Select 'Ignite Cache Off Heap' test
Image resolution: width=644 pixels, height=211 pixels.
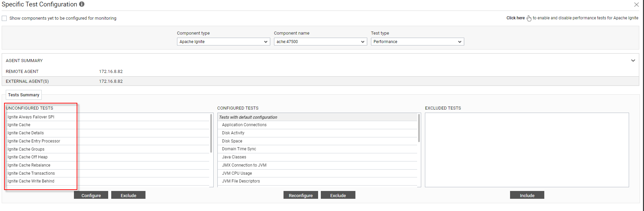click(108, 157)
